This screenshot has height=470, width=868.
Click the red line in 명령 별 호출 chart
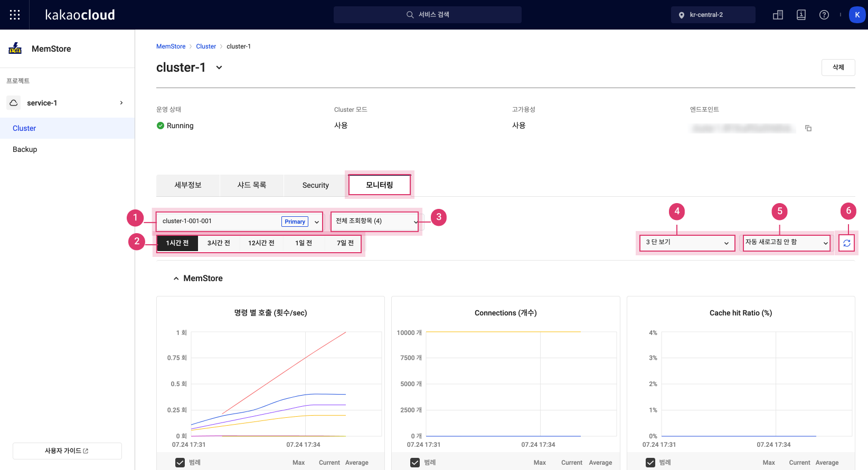(284, 373)
